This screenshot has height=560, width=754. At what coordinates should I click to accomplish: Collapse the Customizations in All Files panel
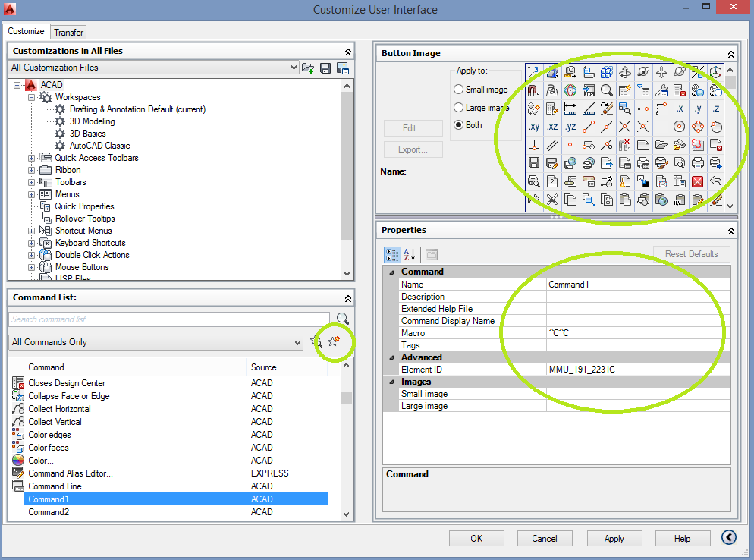[347, 52]
